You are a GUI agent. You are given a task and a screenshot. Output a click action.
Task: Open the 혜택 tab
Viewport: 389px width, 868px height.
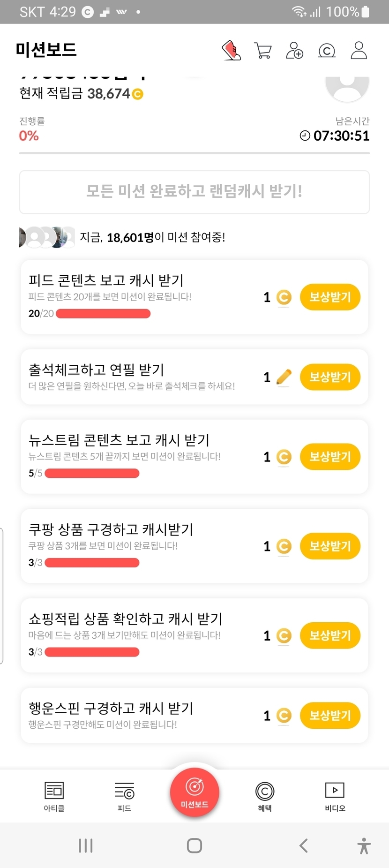tap(265, 796)
